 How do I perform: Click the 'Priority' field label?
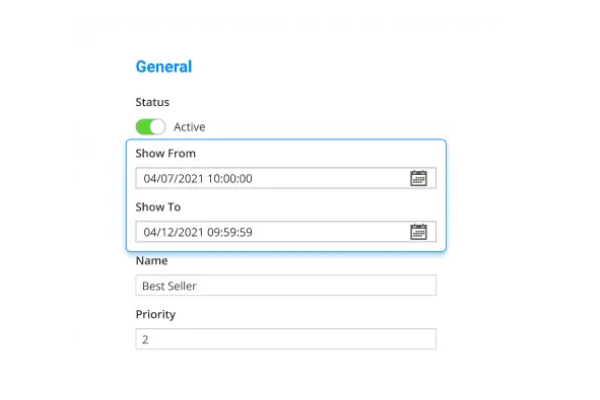click(155, 314)
